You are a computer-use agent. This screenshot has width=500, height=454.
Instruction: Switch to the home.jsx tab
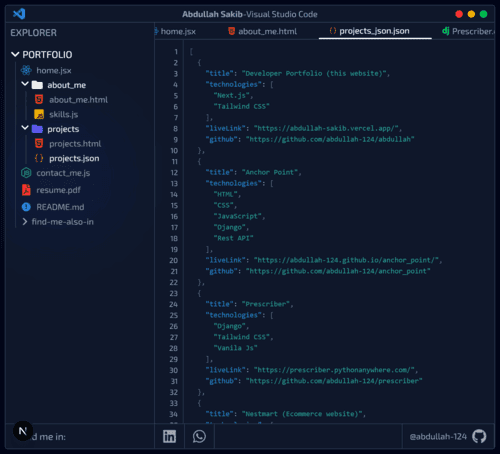pyautogui.click(x=176, y=31)
